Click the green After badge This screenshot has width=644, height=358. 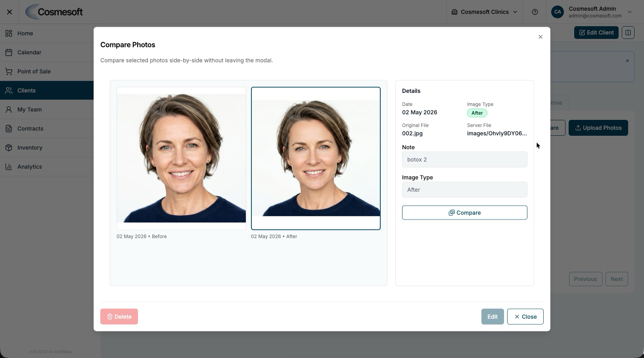tap(477, 113)
